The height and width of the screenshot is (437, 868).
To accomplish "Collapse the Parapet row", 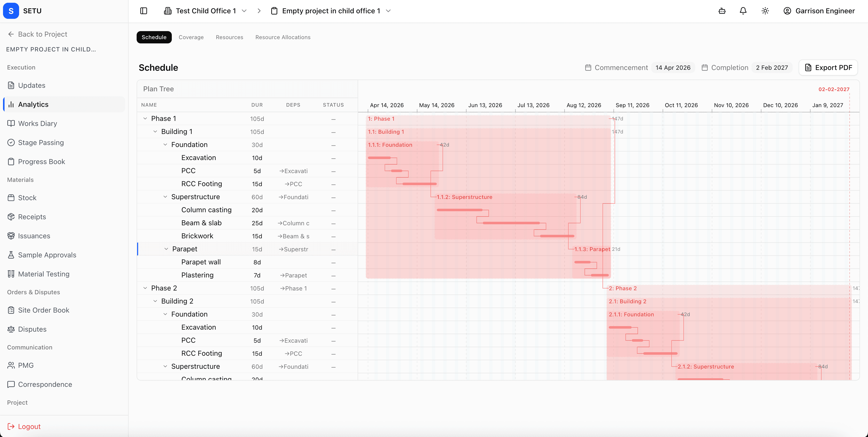I will (166, 249).
